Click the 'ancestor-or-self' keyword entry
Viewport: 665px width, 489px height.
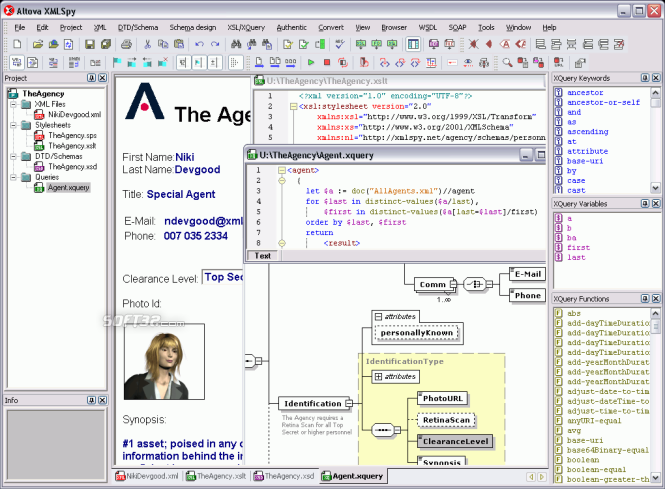[x=603, y=102]
